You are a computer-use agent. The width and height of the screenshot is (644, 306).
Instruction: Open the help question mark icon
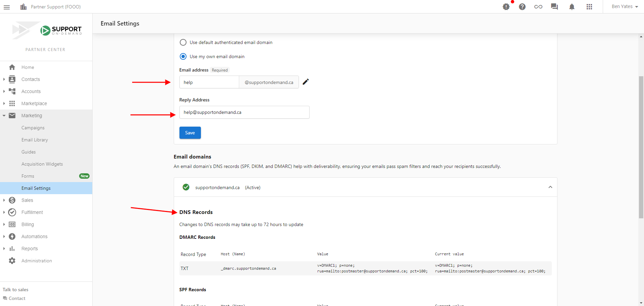coord(522,7)
